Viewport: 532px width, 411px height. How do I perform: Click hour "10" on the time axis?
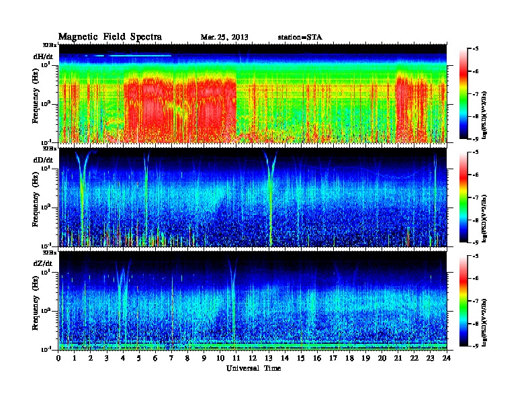[220, 358]
